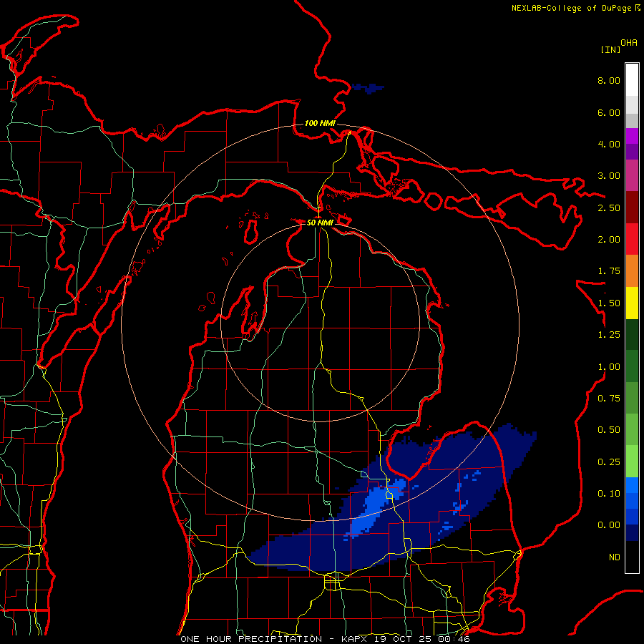Select the 0.10 legend value

(609, 494)
